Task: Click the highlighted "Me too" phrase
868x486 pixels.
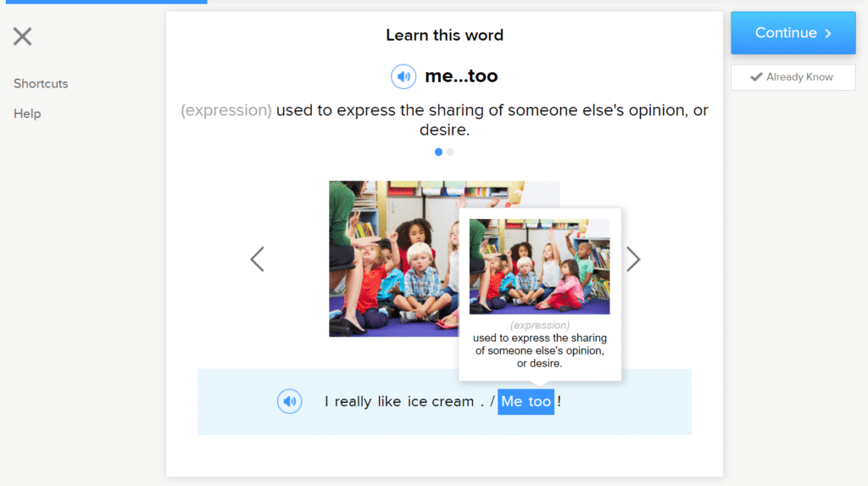Action: tap(526, 401)
